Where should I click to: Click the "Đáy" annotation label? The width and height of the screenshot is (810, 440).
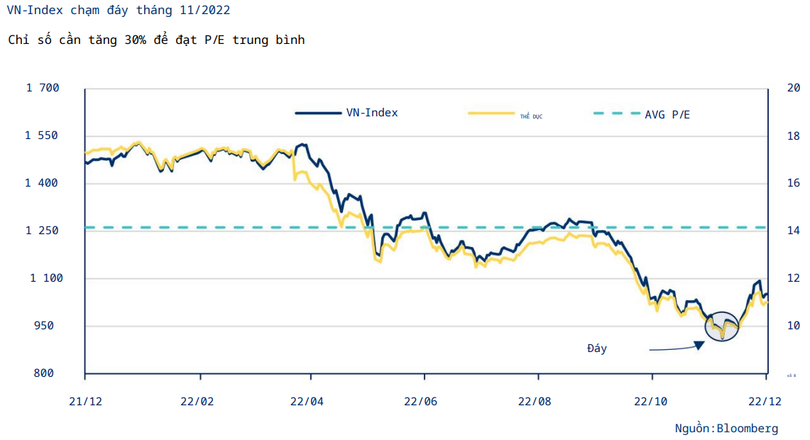coord(597,348)
